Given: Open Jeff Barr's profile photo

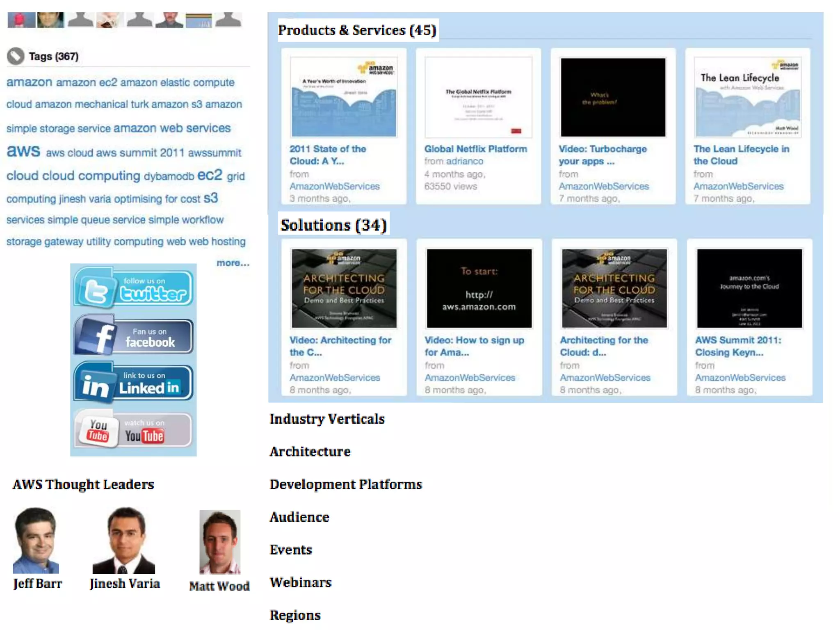Looking at the screenshot, I should click(36, 540).
